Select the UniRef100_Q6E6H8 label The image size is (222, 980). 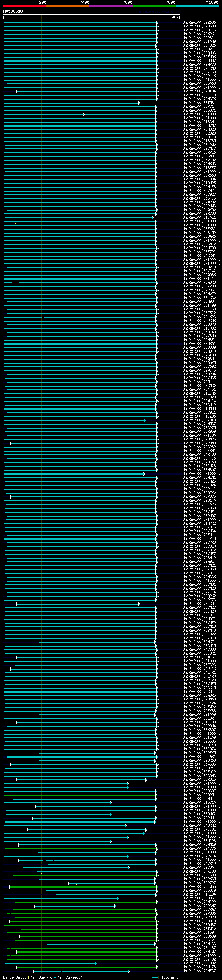199,875
